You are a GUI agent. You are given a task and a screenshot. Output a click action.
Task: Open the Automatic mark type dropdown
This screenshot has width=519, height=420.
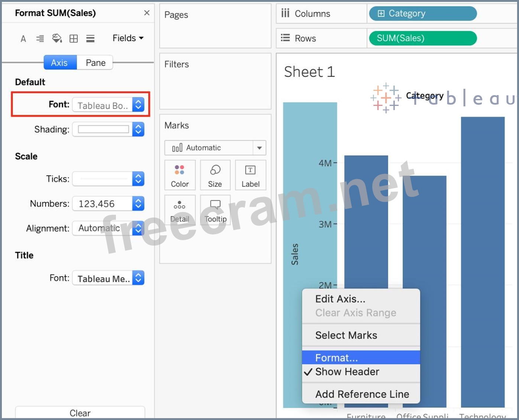215,148
